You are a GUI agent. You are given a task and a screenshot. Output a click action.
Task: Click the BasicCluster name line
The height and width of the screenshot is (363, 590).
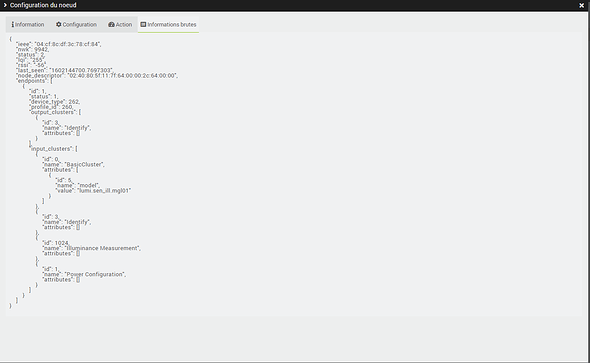coord(73,164)
